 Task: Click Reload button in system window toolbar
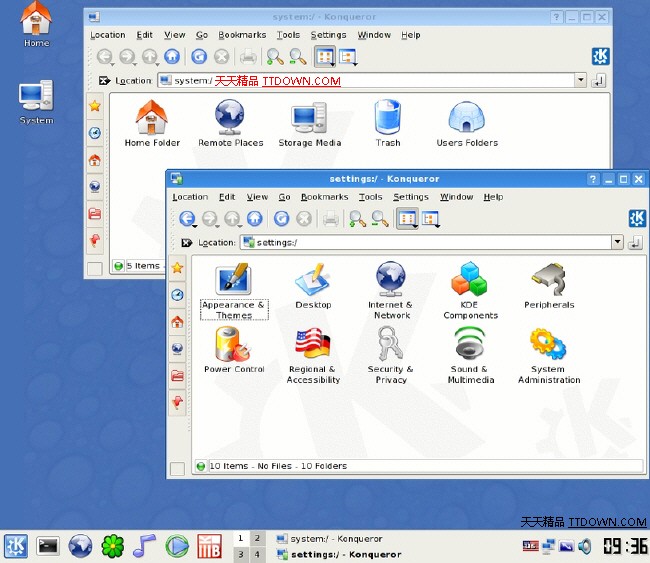[x=199, y=56]
